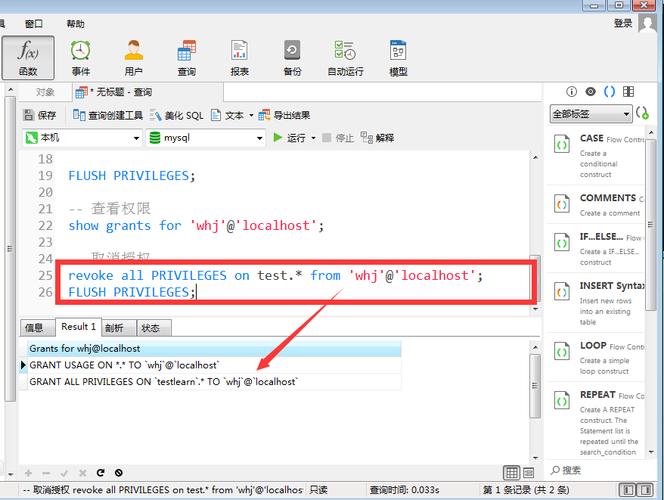Click the results vertical scrollbar
The image size is (664, 500).
point(535,386)
